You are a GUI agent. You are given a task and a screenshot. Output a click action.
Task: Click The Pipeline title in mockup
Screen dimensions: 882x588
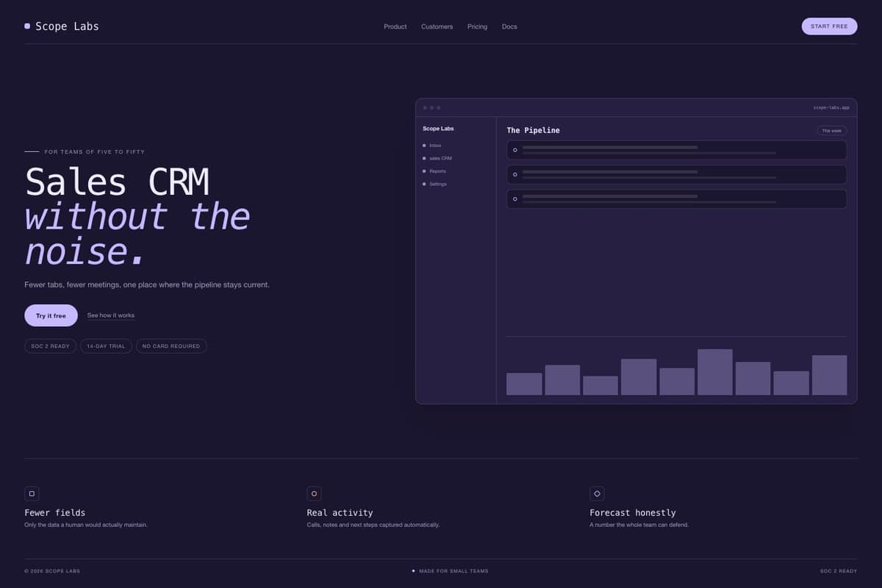pos(533,130)
